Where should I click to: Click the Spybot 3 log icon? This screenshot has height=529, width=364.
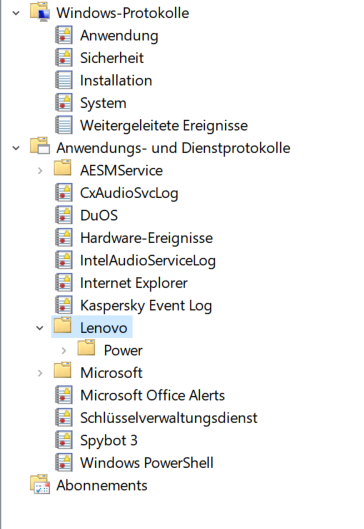pyautogui.click(x=63, y=440)
